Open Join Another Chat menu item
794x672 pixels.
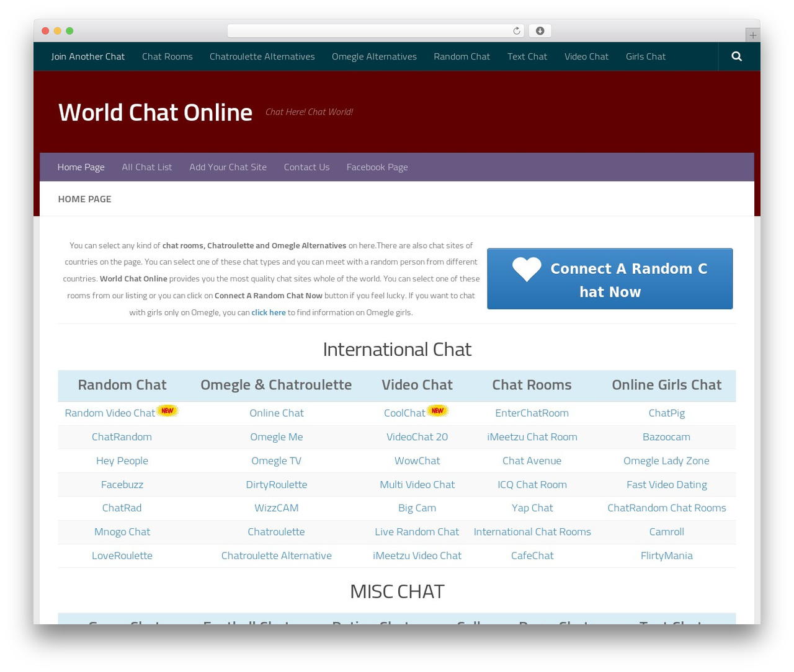click(x=88, y=56)
